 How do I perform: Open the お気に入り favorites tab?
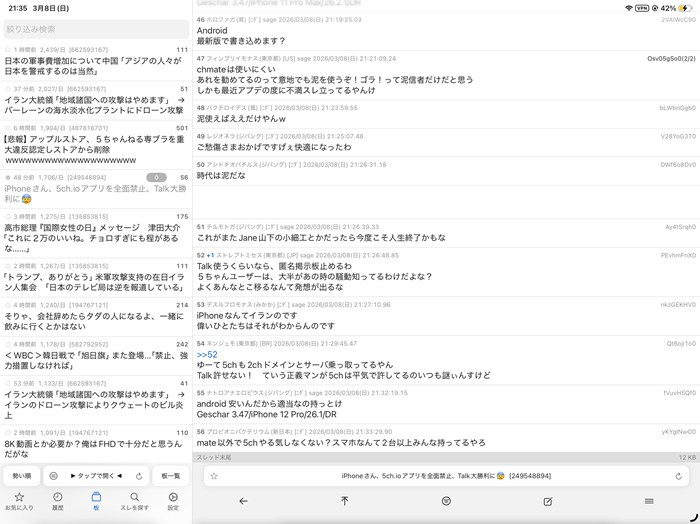[18, 501]
